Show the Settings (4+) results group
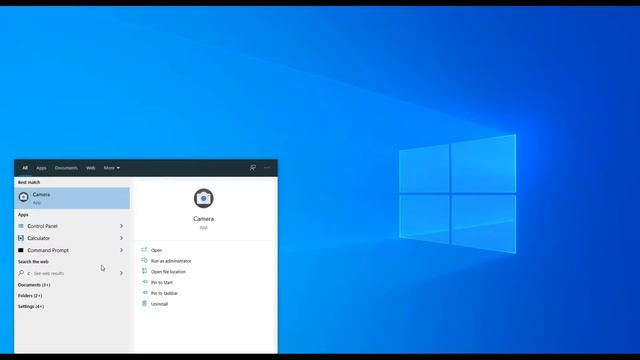 [x=31, y=306]
